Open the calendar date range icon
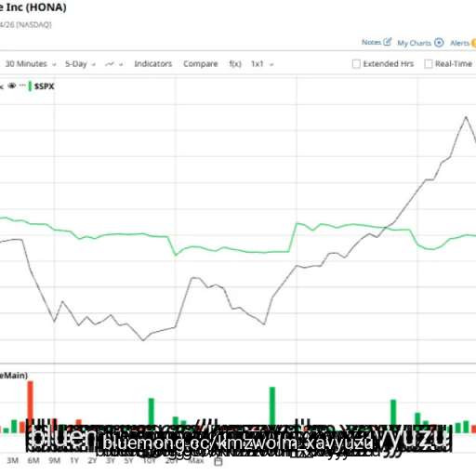Viewport: 476px width, 476px height. tap(218, 461)
